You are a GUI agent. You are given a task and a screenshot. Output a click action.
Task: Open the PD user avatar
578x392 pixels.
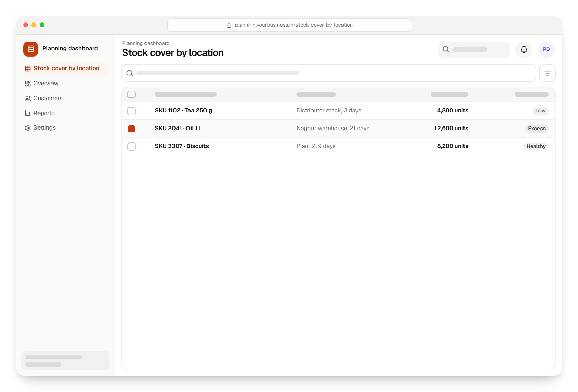(546, 49)
